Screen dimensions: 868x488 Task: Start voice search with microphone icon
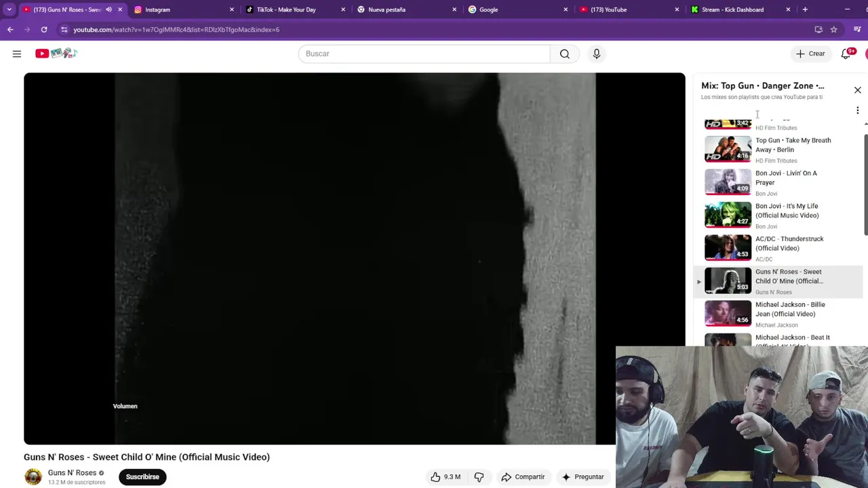[597, 54]
